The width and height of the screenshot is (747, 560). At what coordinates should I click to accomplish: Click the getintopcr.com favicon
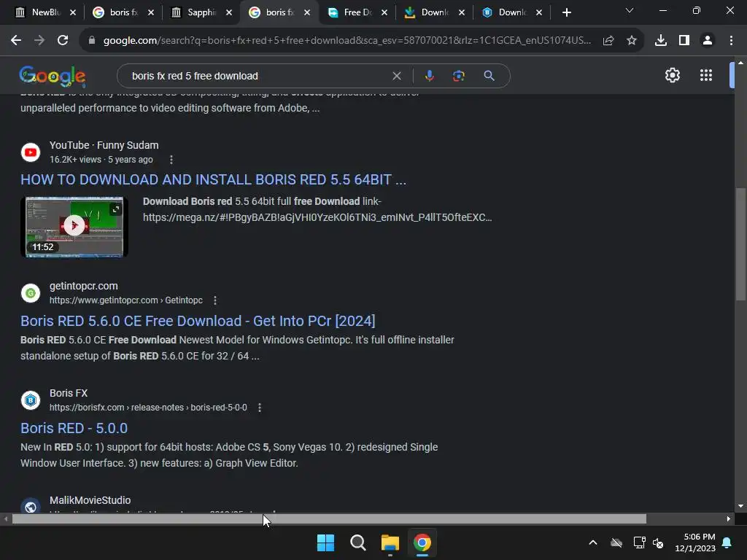click(x=31, y=293)
